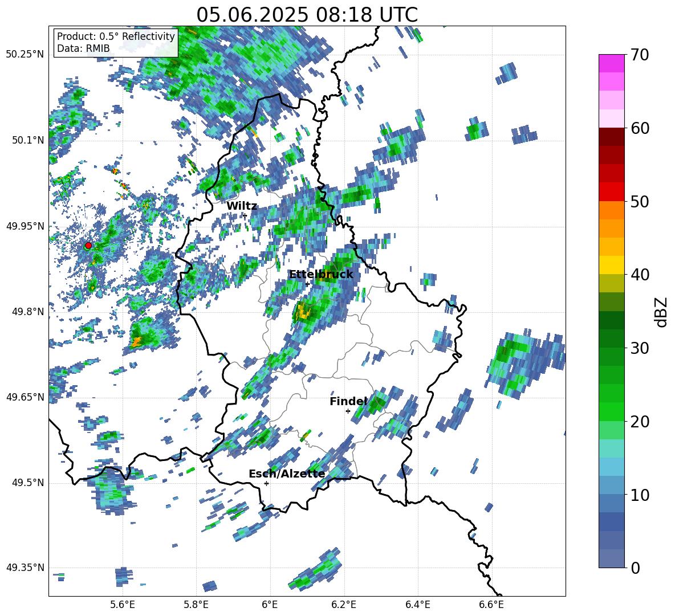Click the dBZ colorbar axis label
This screenshot has width=675, height=616.
point(662,312)
